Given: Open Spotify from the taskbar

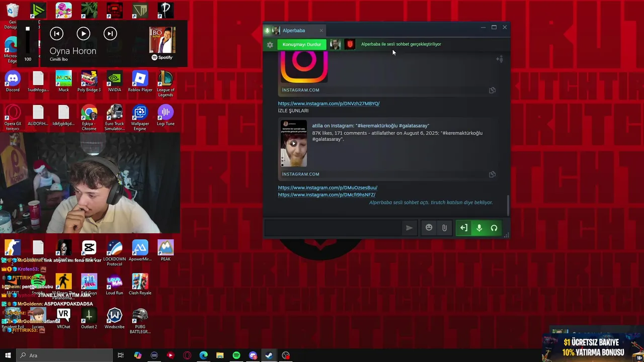Looking at the screenshot, I should (236, 355).
